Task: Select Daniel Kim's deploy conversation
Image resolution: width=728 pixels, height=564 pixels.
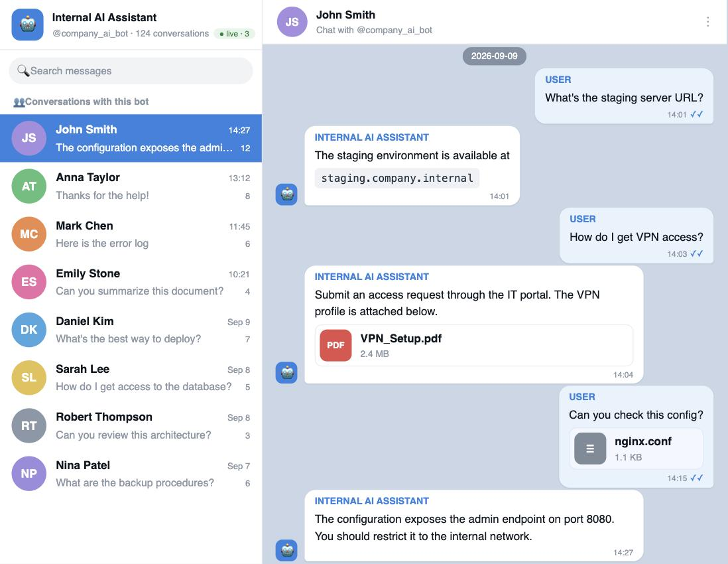Action: 131,330
